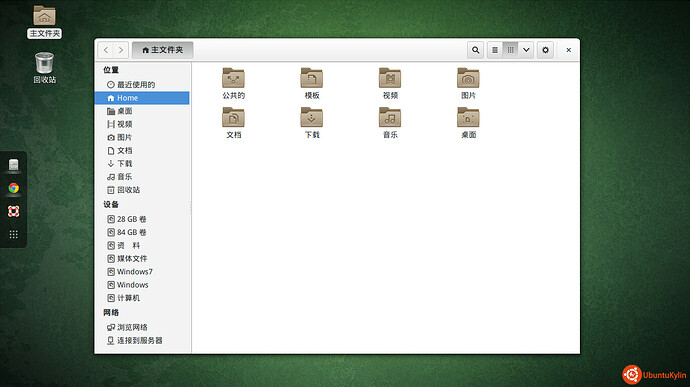Open the view options dropdown arrow
690x387 pixels.
pyautogui.click(x=526, y=50)
